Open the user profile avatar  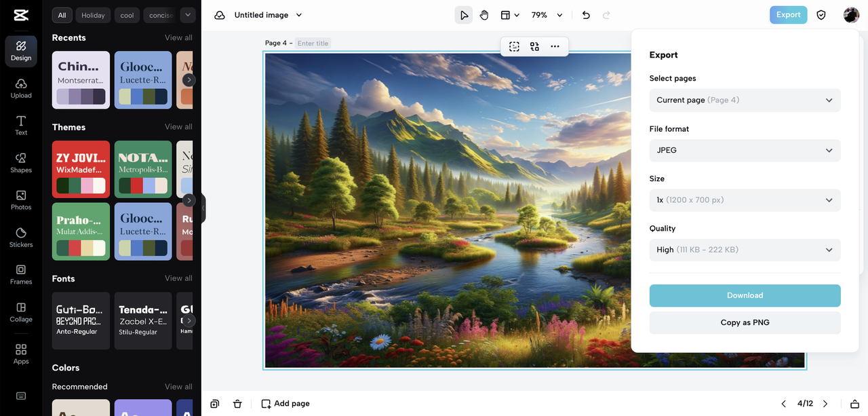click(851, 15)
